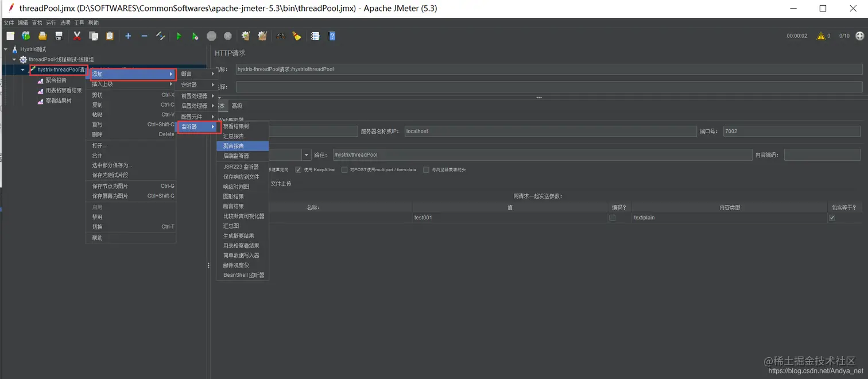This screenshot has height=379, width=868.
Task: Click the yellow warning triangle log icon
Action: click(821, 36)
